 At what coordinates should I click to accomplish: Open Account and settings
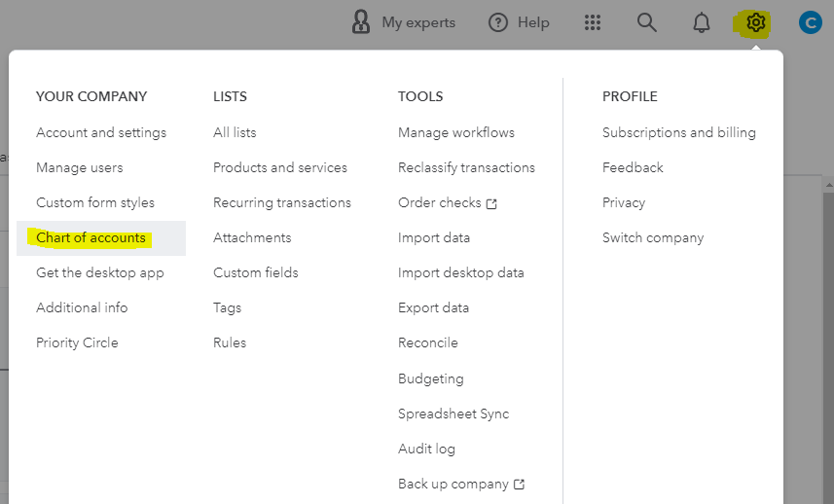click(x=101, y=132)
